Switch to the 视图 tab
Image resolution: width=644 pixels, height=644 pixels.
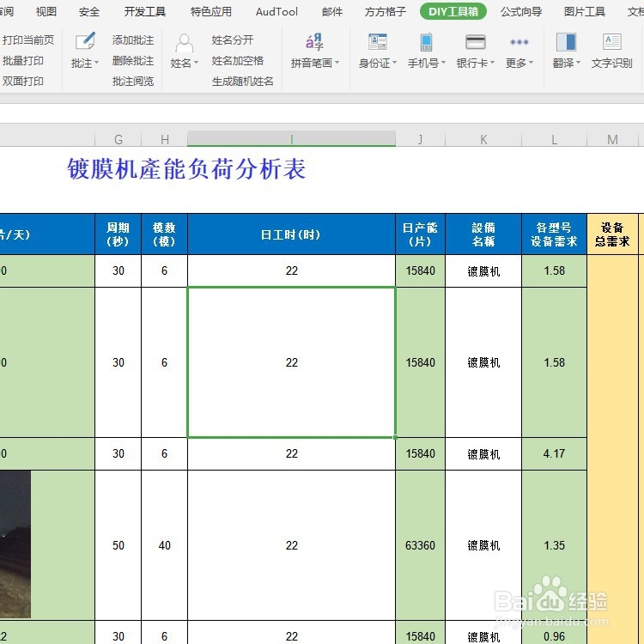[46, 11]
